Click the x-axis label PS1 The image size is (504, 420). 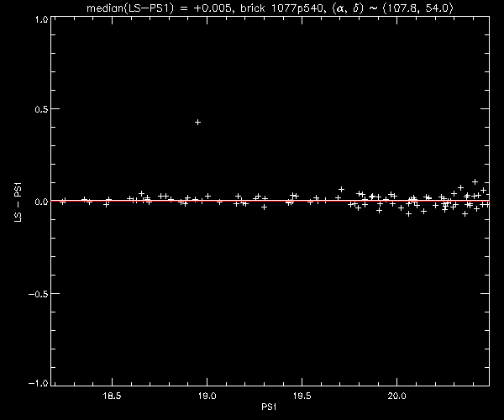point(269,407)
